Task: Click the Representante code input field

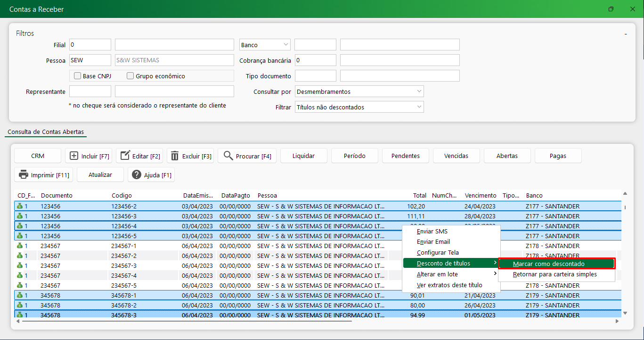Action: [90, 91]
